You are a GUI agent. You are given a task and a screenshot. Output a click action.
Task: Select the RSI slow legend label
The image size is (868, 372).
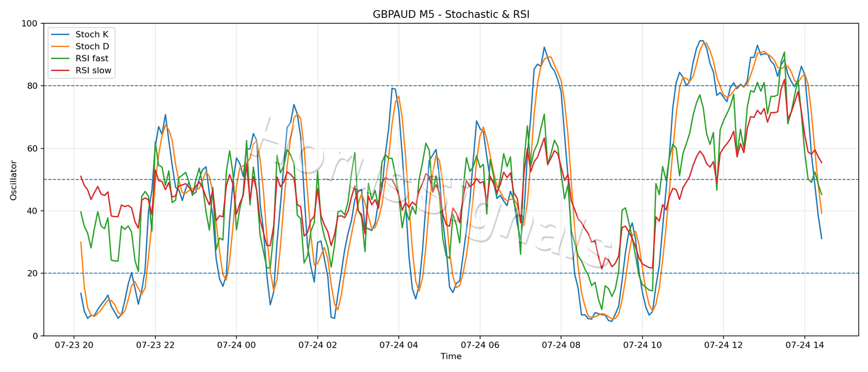click(x=93, y=70)
